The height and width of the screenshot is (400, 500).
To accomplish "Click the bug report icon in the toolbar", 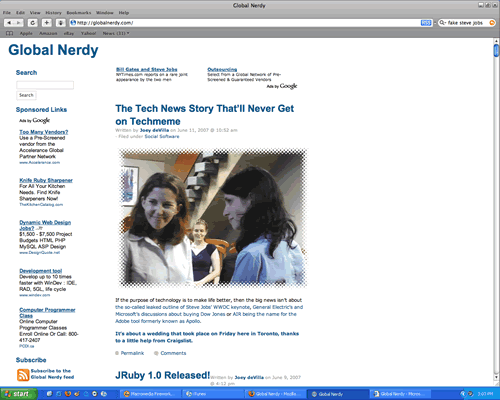I will (61, 23).
